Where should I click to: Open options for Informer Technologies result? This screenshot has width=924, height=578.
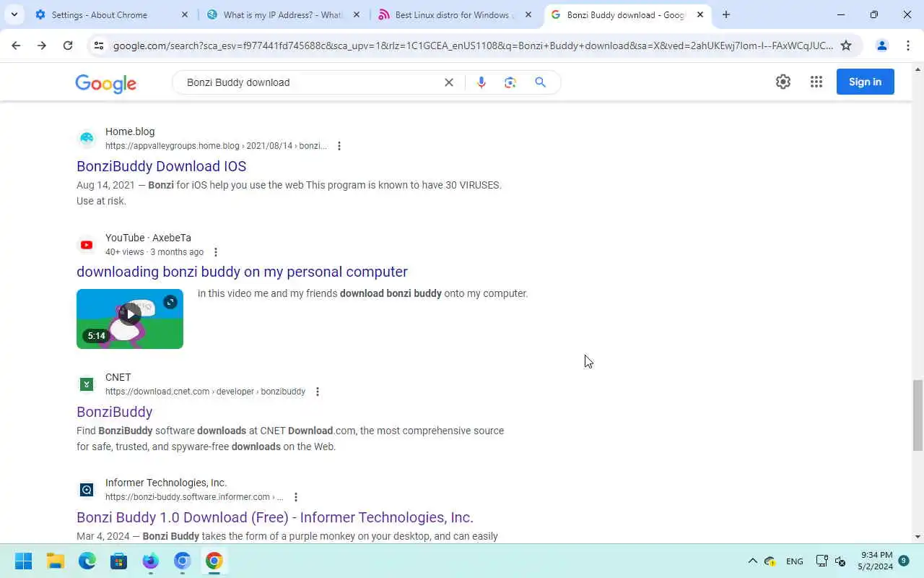[296, 497]
